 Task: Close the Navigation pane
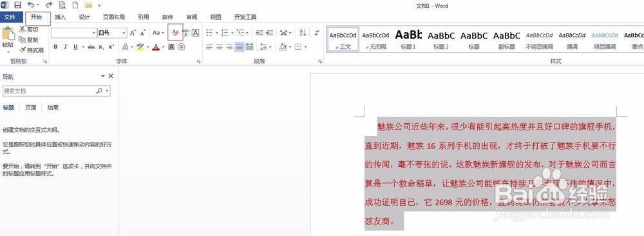coord(111,76)
